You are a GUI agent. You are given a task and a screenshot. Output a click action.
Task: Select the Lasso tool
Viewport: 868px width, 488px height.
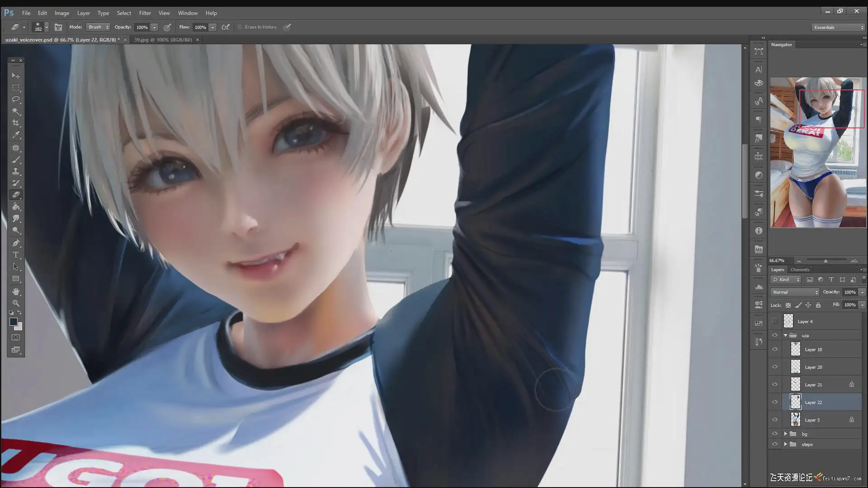click(16, 99)
